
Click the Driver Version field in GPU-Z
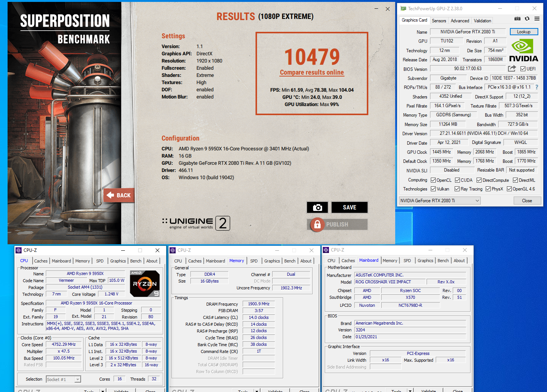(x=484, y=133)
